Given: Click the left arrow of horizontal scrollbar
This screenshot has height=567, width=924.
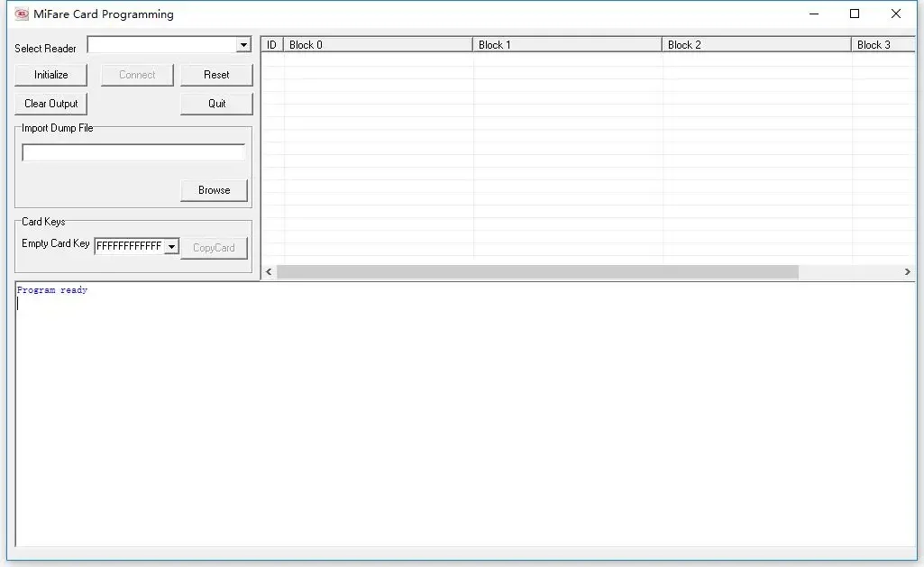Looking at the screenshot, I should pyautogui.click(x=269, y=271).
